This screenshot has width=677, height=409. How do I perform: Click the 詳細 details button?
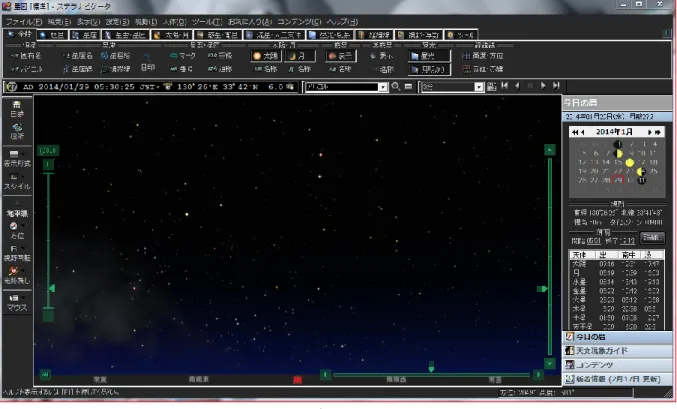click(652, 237)
